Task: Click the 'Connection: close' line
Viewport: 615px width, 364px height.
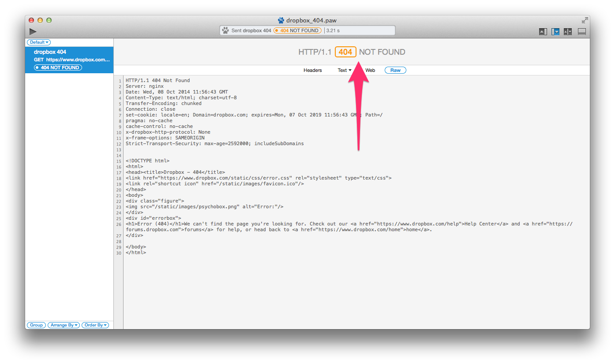Action: [x=150, y=109]
